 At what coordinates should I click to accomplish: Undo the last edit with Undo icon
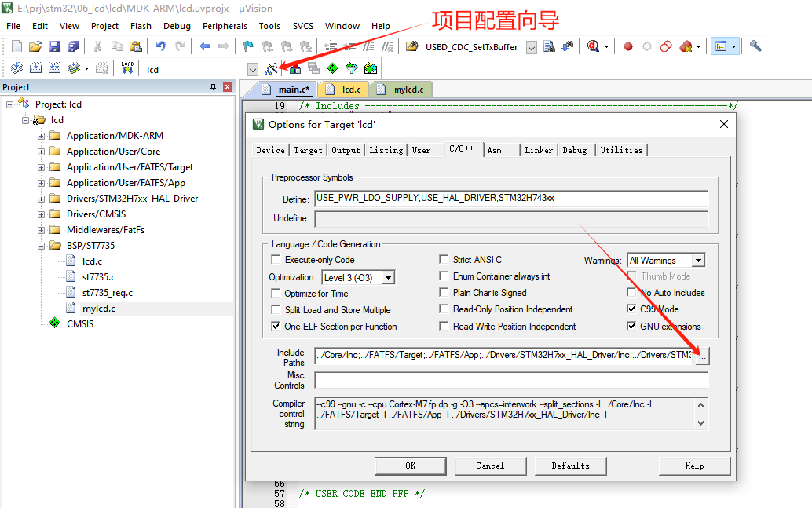[x=160, y=46]
